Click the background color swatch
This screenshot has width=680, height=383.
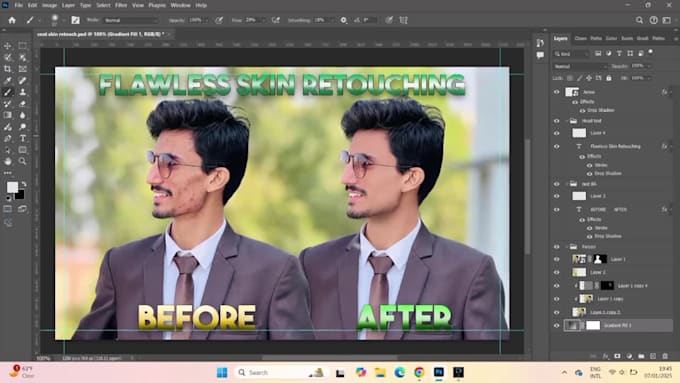[x=20, y=195]
